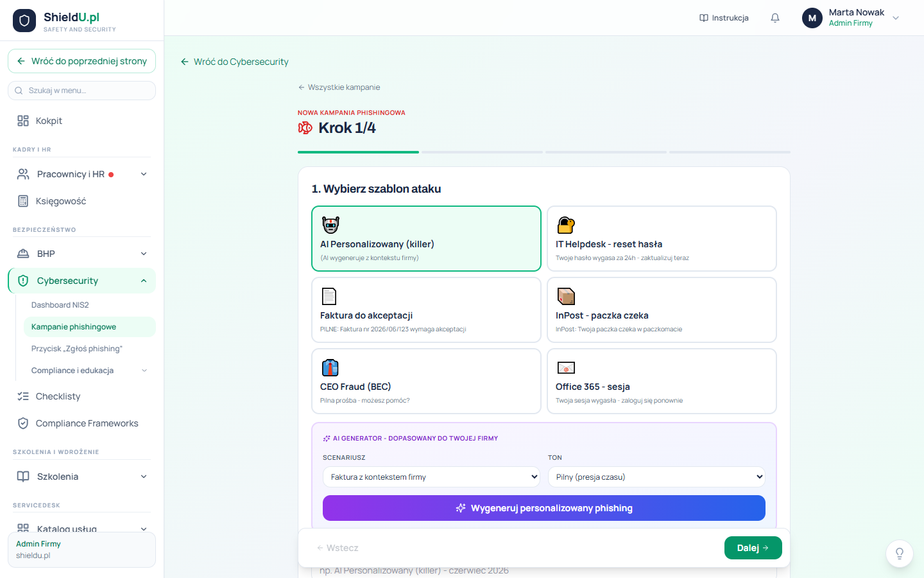Click the Kokpit dashboard grid icon
This screenshot has height=578, width=924.
pos(23,121)
